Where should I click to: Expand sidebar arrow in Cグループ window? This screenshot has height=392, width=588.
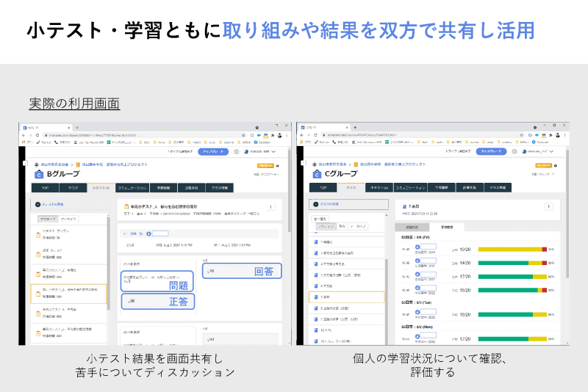[x=303, y=162]
